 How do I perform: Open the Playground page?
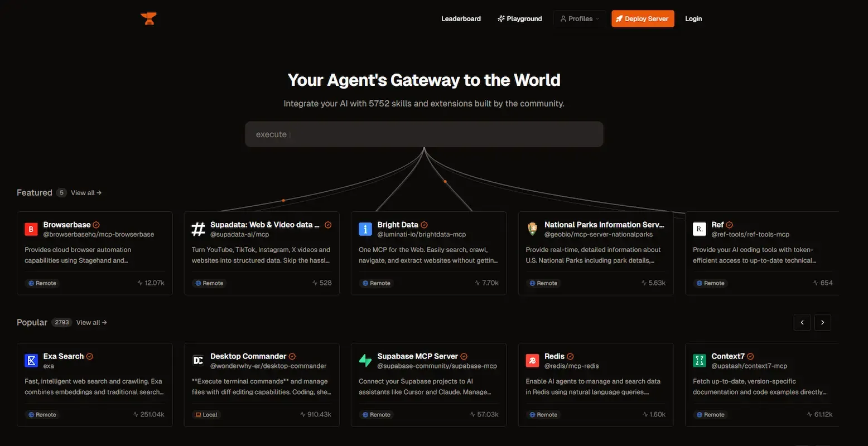tap(519, 18)
